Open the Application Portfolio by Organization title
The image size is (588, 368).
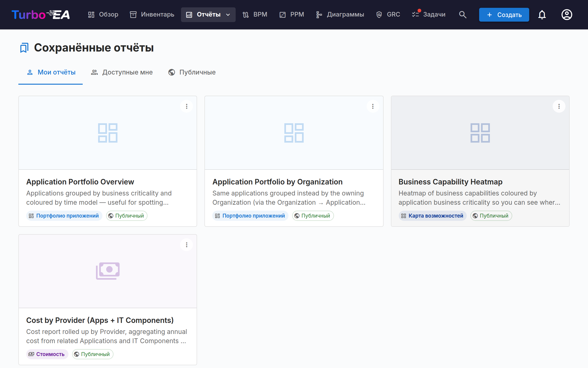277,182
